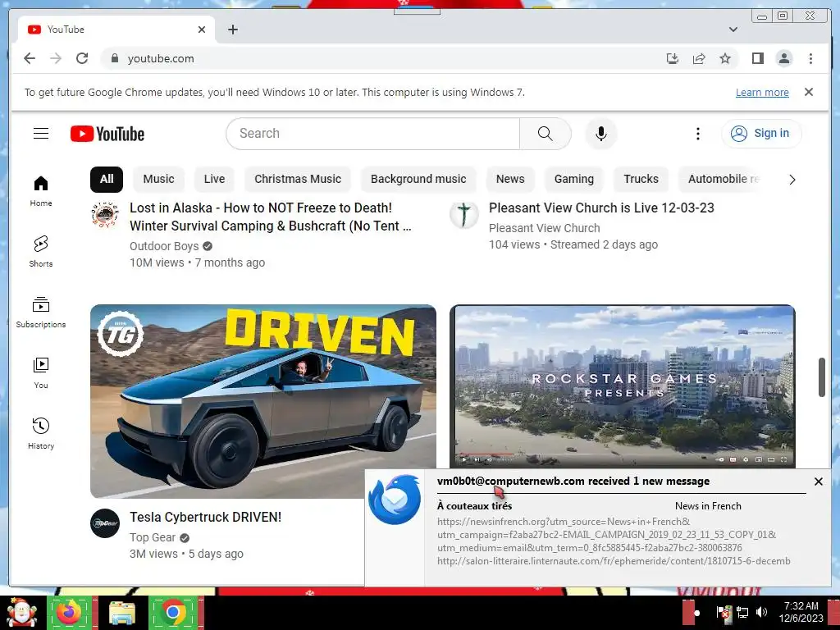Image resolution: width=840 pixels, height=630 pixels.
Task: Select the Christmas Music chip
Action: point(297,179)
